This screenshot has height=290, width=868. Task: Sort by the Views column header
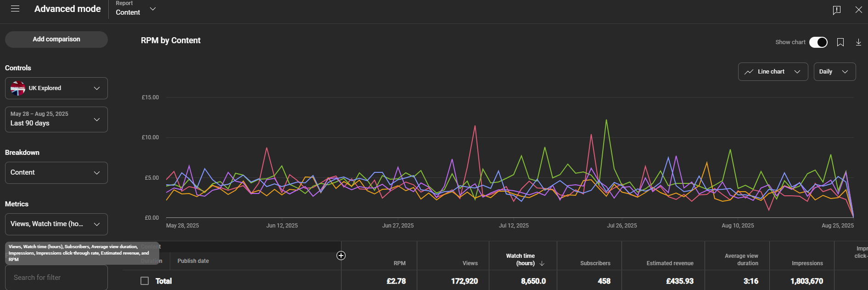(x=470, y=263)
